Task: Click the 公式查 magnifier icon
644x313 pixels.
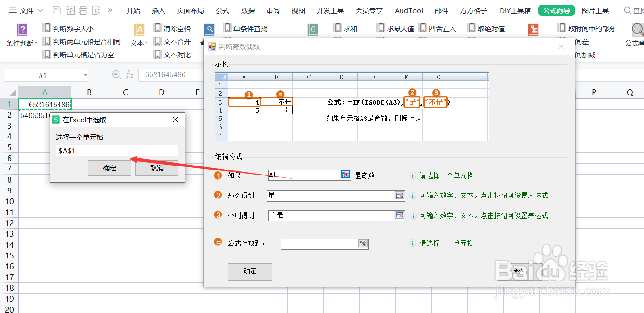Action: coord(638,30)
